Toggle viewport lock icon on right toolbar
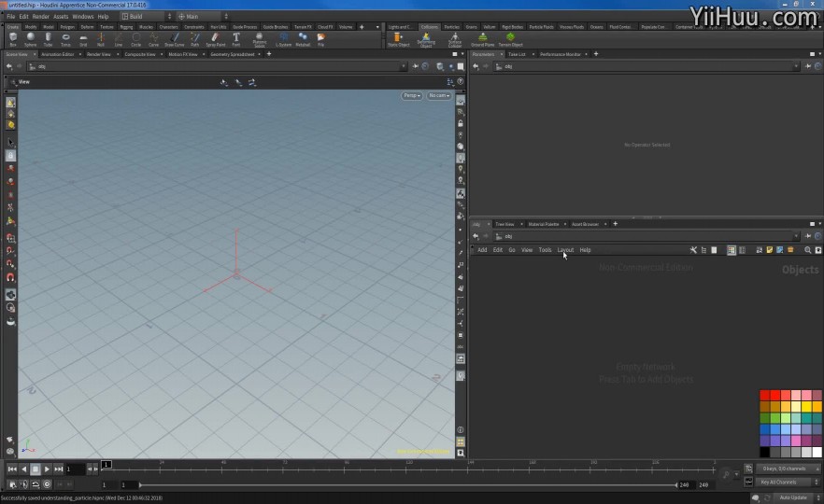The image size is (824, 504). coord(461,123)
